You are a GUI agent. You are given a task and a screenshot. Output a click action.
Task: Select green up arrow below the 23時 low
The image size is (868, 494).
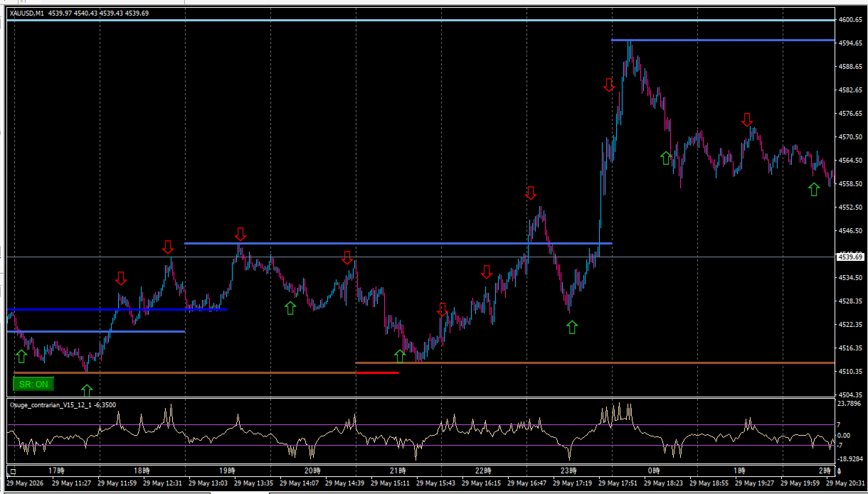tap(572, 327)
